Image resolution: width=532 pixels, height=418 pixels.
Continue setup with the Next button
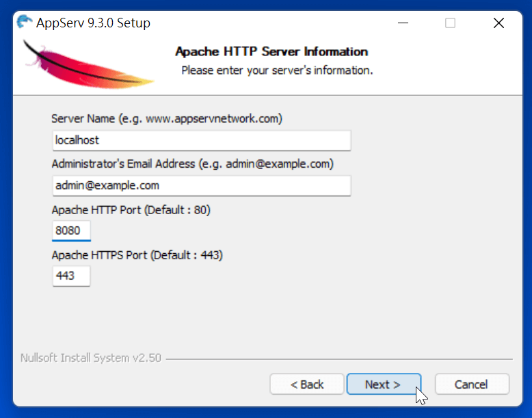coord(384,384)
